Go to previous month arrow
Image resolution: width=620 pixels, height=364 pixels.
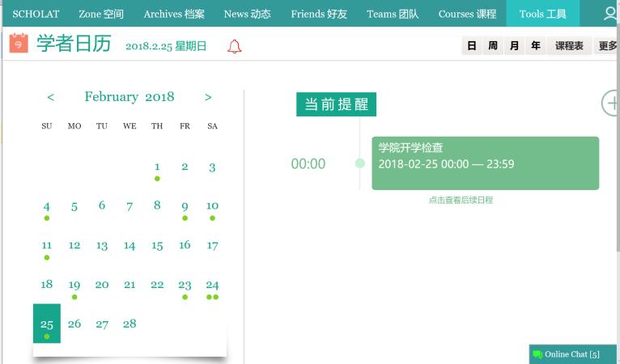coord(51,97)
